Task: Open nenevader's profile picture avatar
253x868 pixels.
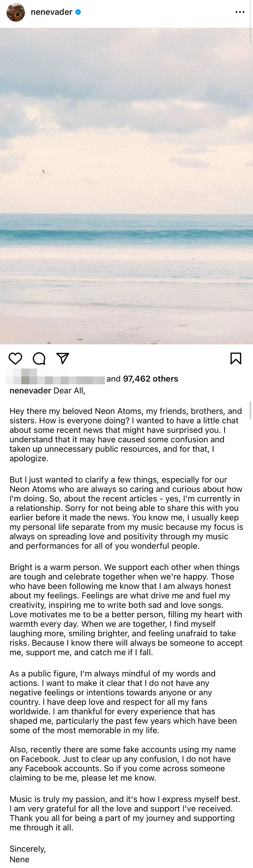Action: (x=15, y=12)
